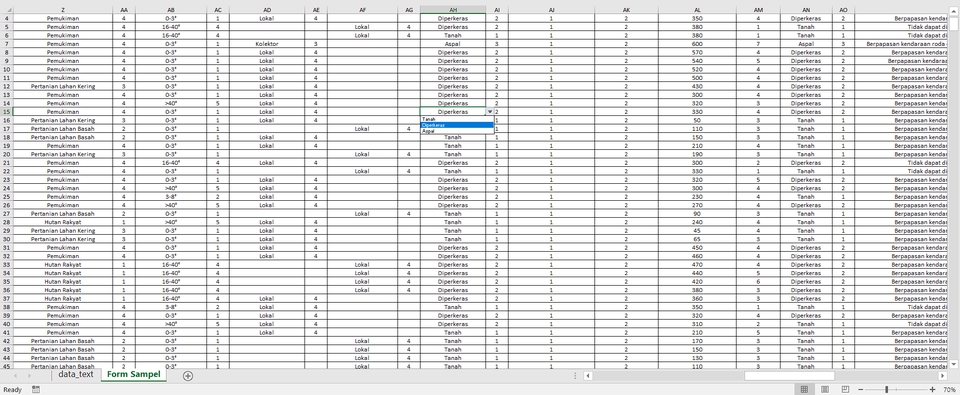Select the cell with value 7 in column AM
The width and height of the screenshot is (960, 395).
point(758,44)
